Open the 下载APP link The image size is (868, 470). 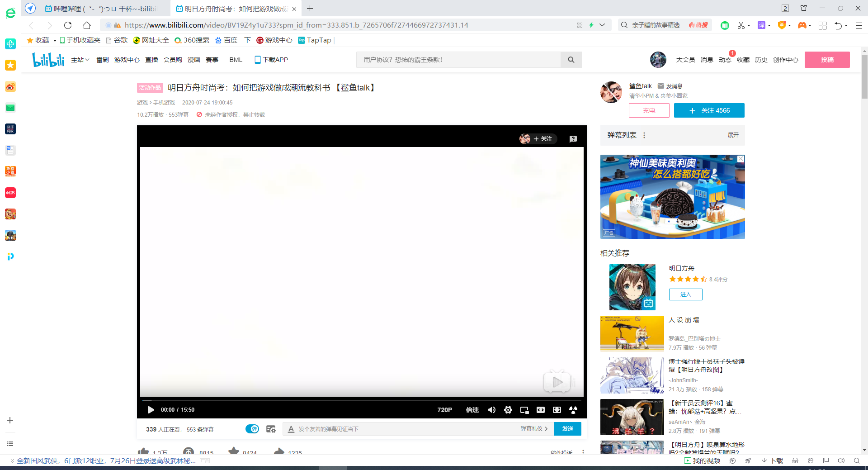(271, 60)
